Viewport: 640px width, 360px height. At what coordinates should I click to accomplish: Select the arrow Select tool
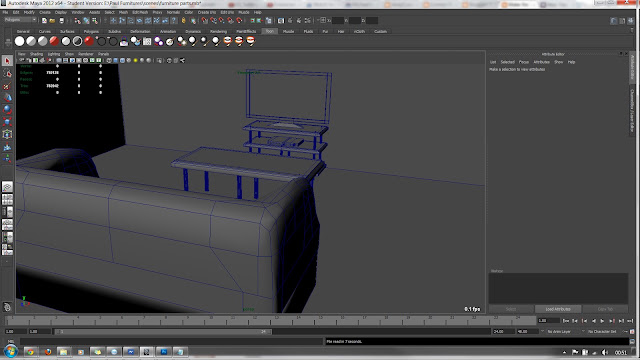coord(7,61)
